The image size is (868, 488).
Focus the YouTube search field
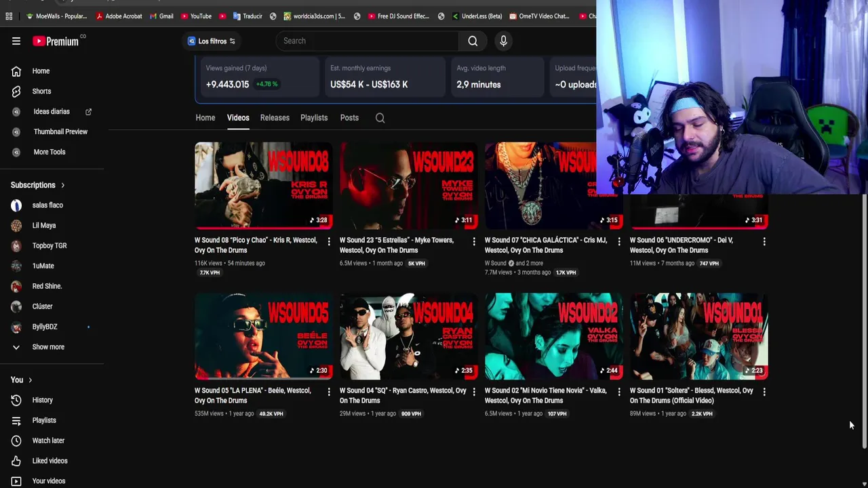[x=367, y=41]
